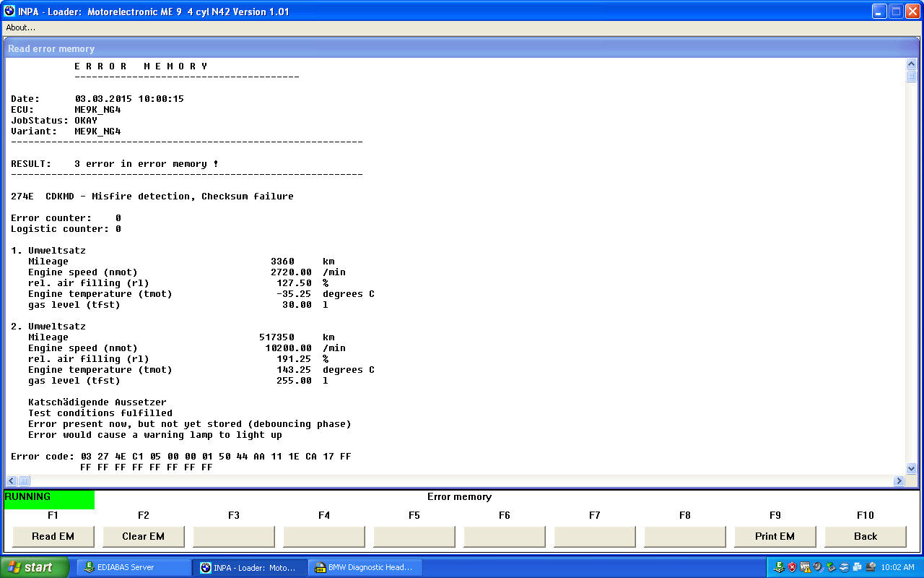Click the F10 label above Back
This screenshot has height=578, width=924.
pos(866,515)
